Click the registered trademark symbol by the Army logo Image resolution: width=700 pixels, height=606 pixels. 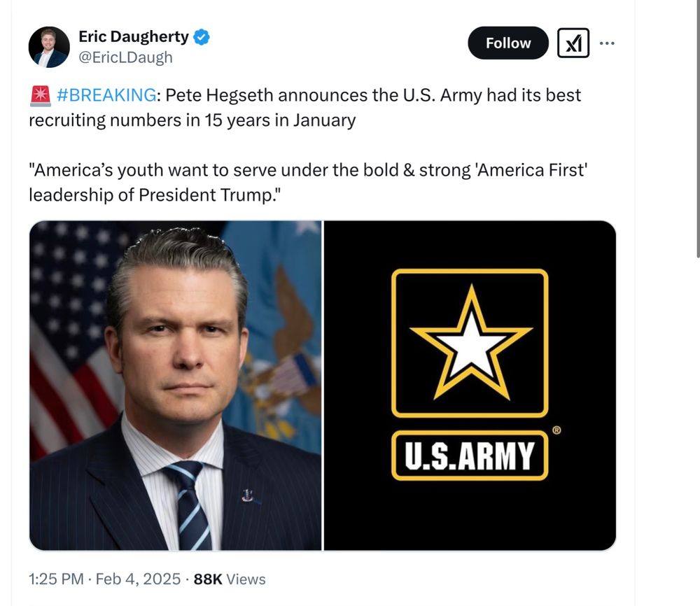pos(556,431)
